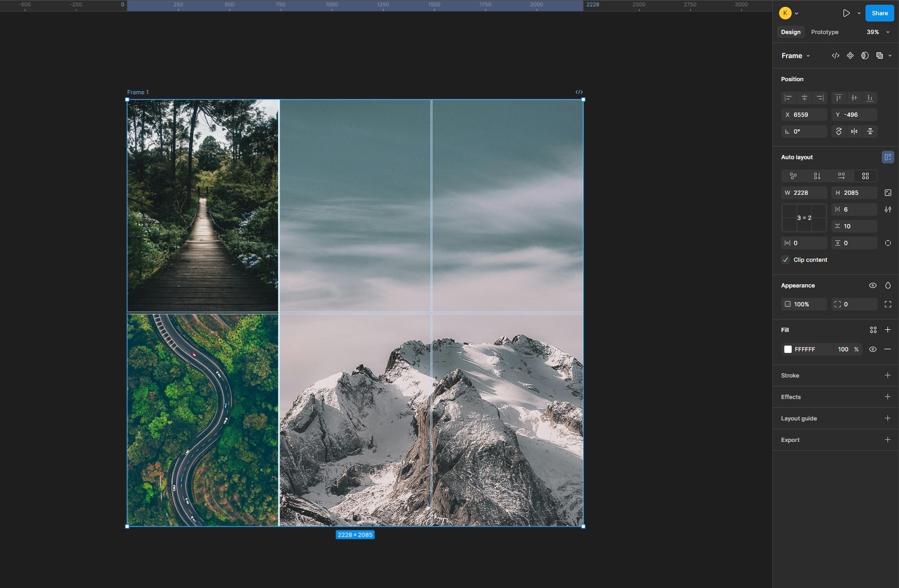Viewport: 899px width, 588px height.
Task: Align top in Position section
Action: [839, 98]
